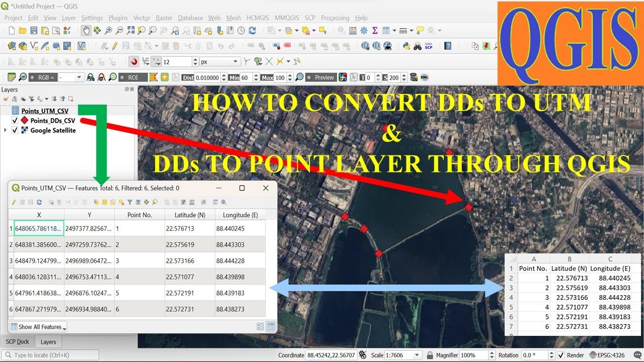Click the Point No. column header
644x362 pixels.
[x=139, y=215]
